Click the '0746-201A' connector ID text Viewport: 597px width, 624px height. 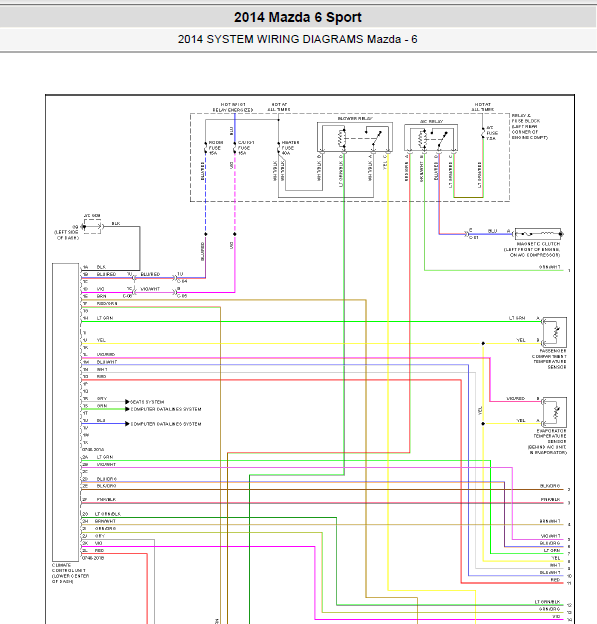(x=93, y=449)
